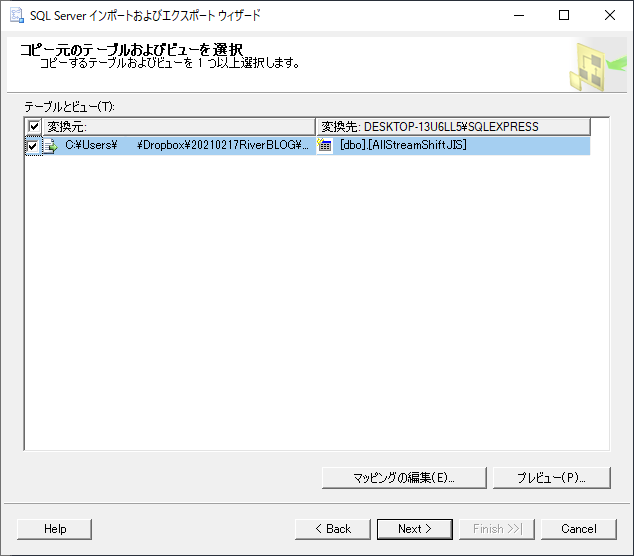Click the flat file source icon in the row
634x556 pixels.
(51, 146)
